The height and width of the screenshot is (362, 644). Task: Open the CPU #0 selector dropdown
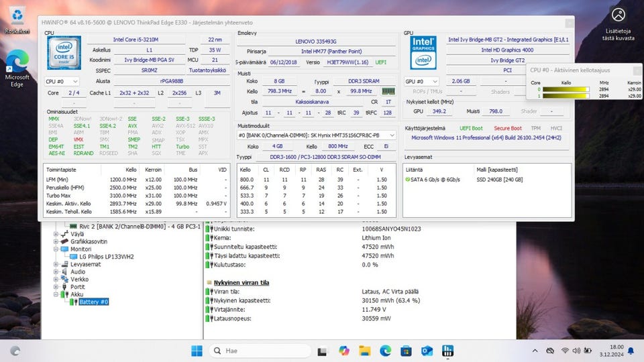(62, 81)
